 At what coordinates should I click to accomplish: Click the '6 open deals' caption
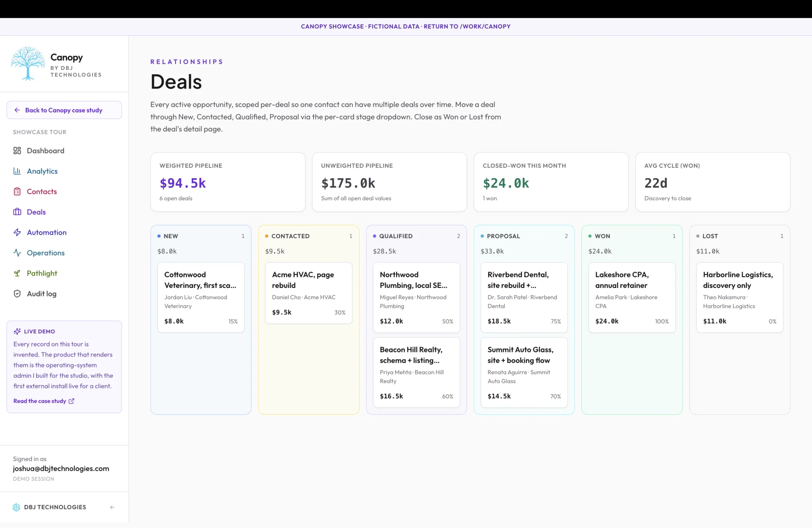(x=176, y=198)
